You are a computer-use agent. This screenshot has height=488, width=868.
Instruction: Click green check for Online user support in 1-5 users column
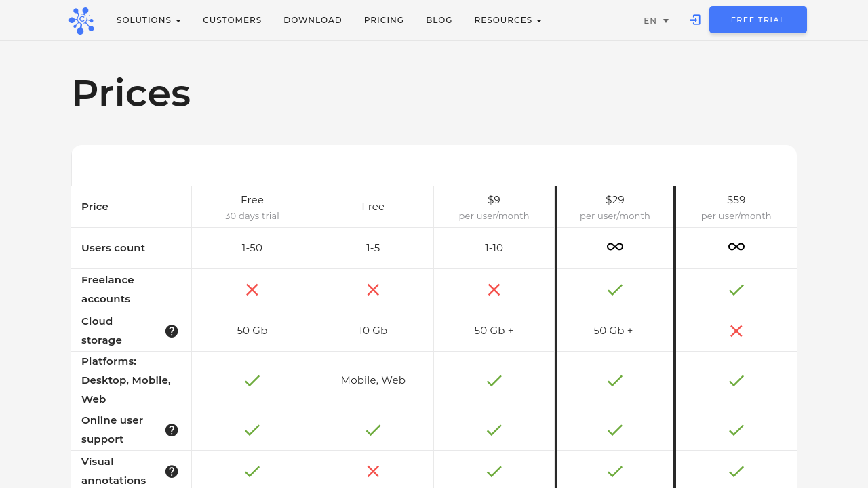[373, 430]
